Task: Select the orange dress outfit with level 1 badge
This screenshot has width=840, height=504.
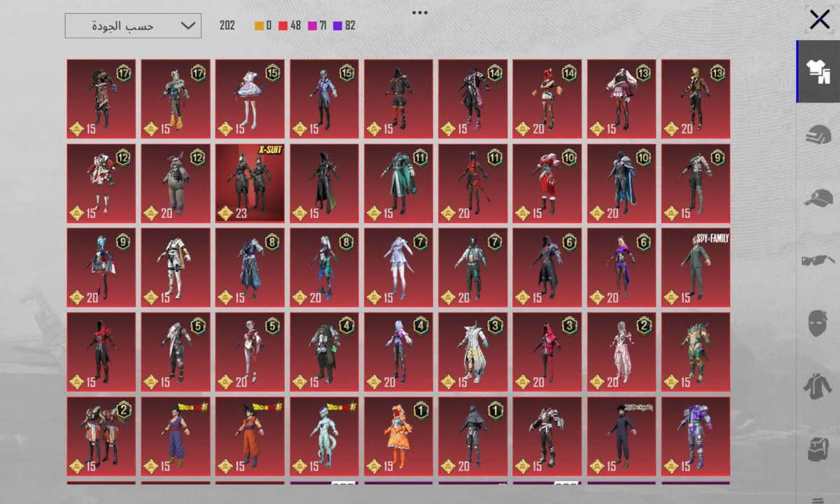Action: pos(398,437)
